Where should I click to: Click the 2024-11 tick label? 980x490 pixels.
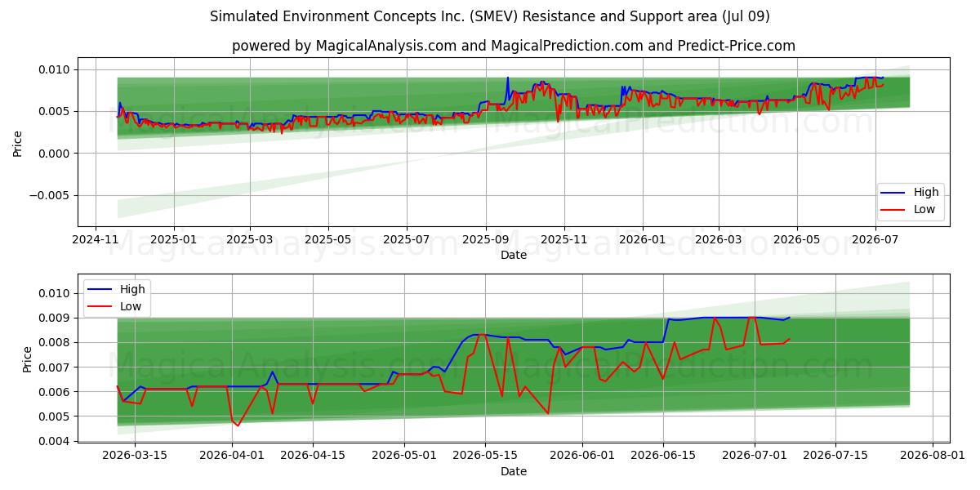click(x=96, y=238)
